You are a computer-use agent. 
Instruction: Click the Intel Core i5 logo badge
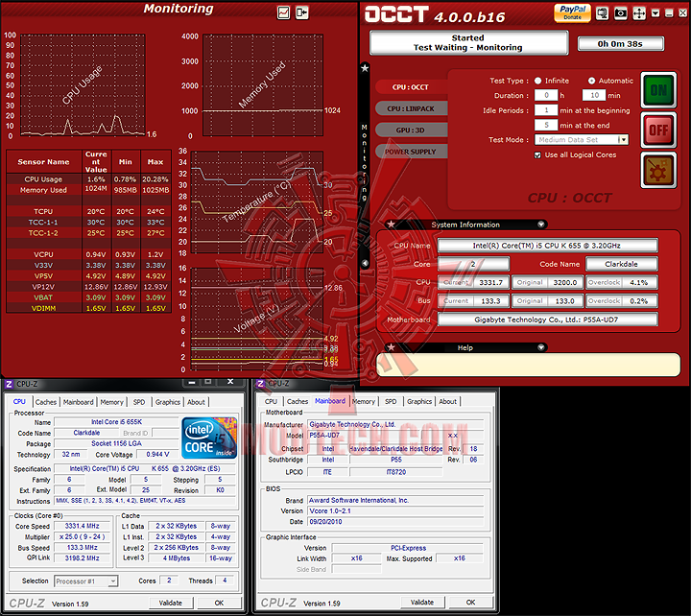coord(209,438)
